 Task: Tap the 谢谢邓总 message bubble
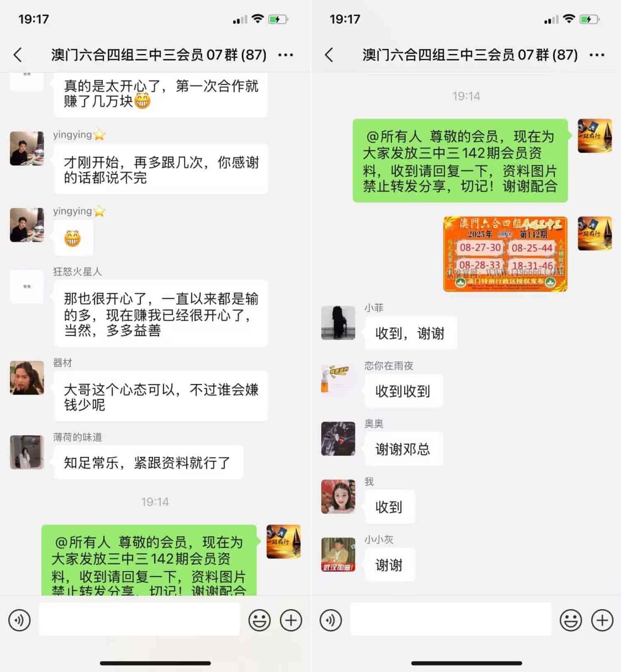[x=404, y=449]
